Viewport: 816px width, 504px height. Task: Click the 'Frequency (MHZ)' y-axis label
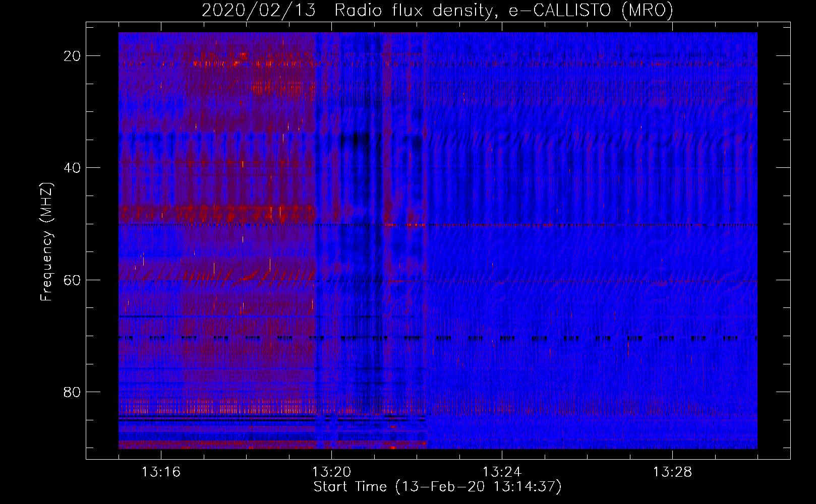point(46,242)
